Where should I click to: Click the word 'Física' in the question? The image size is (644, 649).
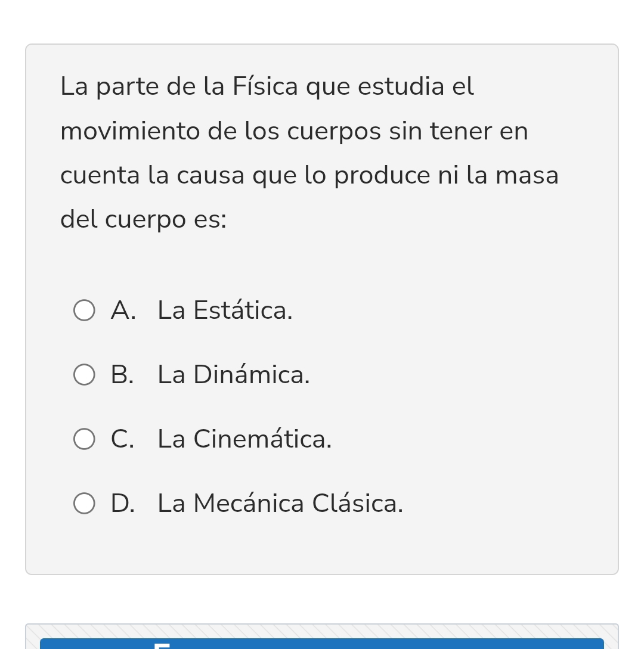coord(265,87)
